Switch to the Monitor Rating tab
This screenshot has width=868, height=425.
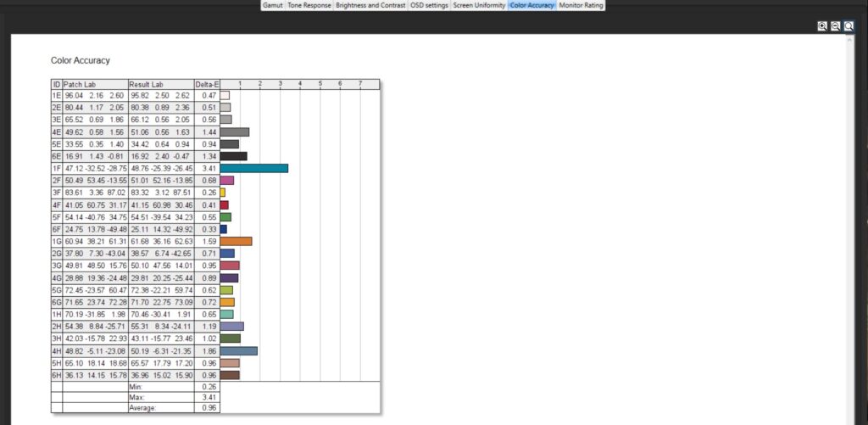pyautogui.click(x=581, y=5)
